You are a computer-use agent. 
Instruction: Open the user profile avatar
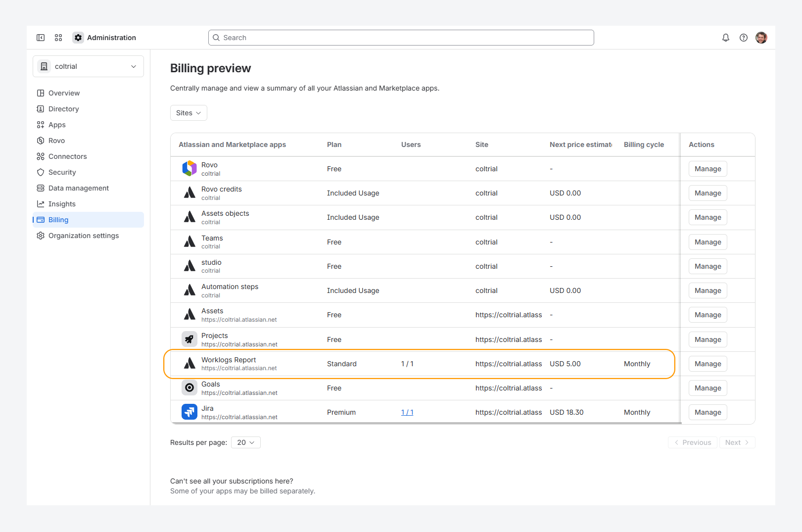pos(761,38)
